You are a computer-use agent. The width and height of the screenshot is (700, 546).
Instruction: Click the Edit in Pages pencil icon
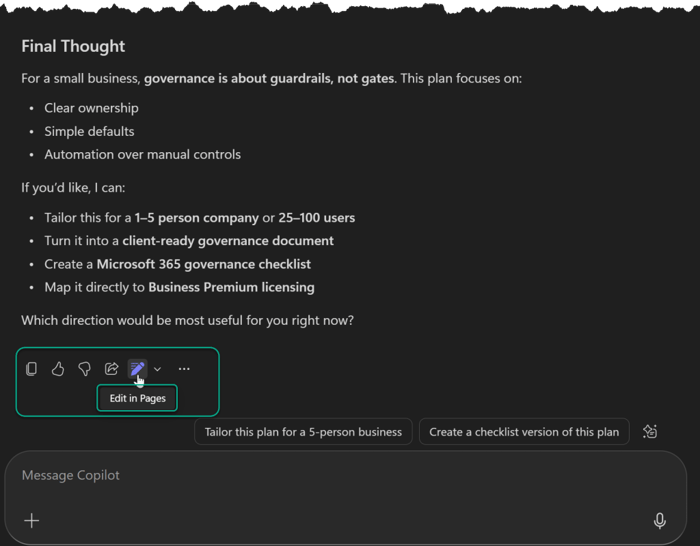click(137, 369)
